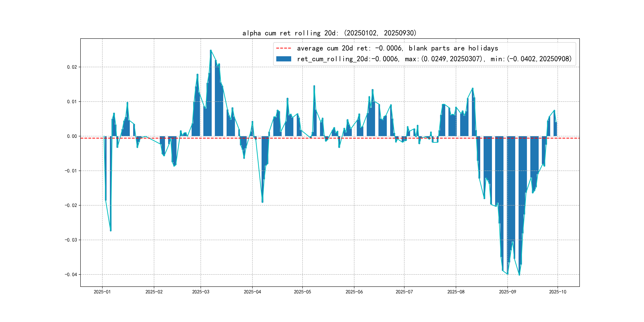
Task: Click the 2025-03 x-axis label
Action: (x=201, y=292)
